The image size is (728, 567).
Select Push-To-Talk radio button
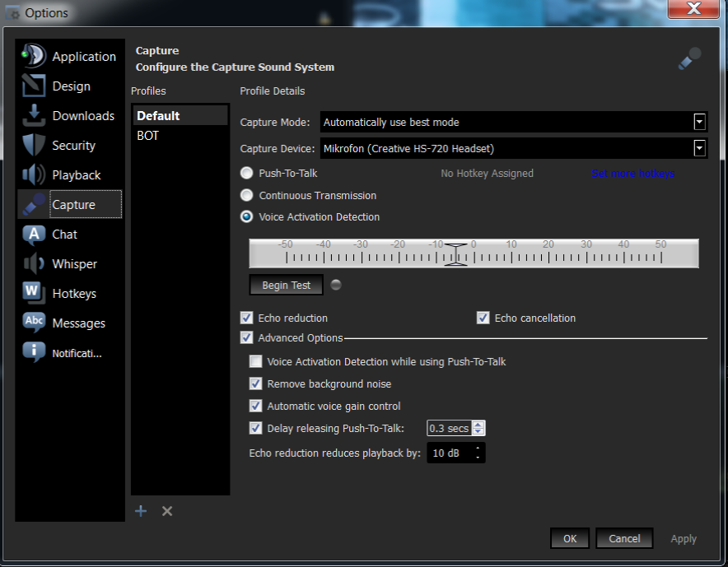coord(246,173)
